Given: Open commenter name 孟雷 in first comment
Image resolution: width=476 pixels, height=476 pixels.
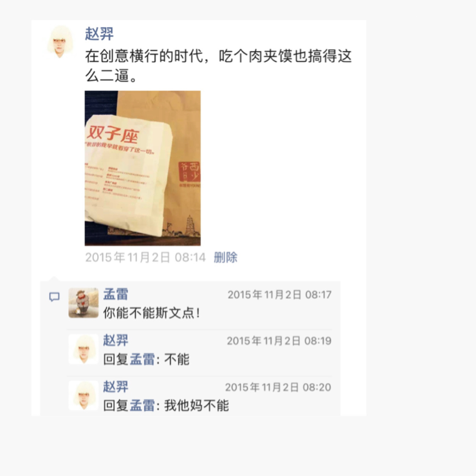Looking at the screenshot, I should pyautogui.click(x=116, y=294).
